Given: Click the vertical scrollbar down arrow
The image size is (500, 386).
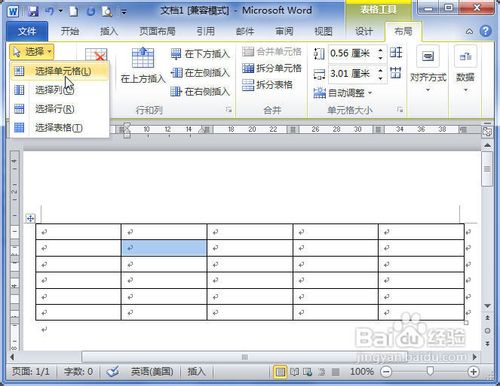Looking at the screenshot, I should pos(487,306).
